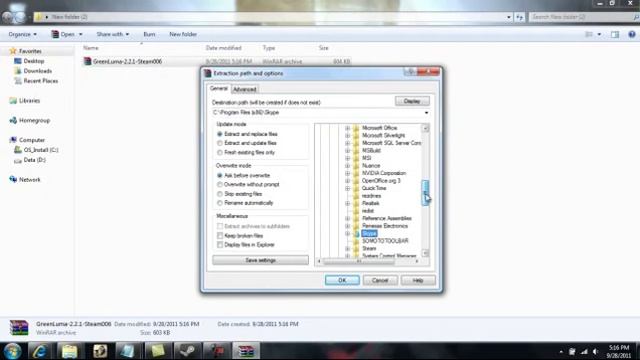
Task: Expand the OpenOffice.org 3 folder node
Action: click(347, 181)
